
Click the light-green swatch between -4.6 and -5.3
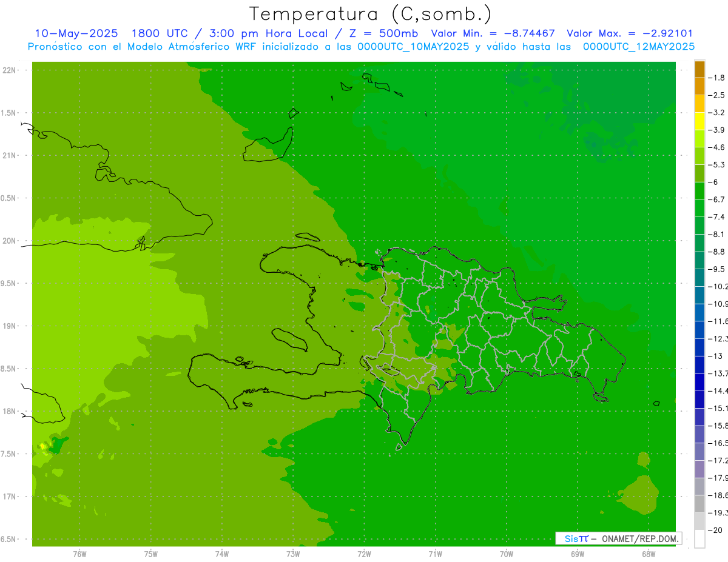click(699, 156)
